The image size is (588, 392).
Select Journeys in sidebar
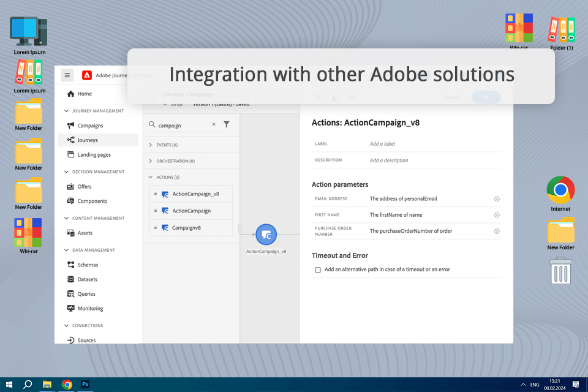pyautogui.click(x=98, y=140)
